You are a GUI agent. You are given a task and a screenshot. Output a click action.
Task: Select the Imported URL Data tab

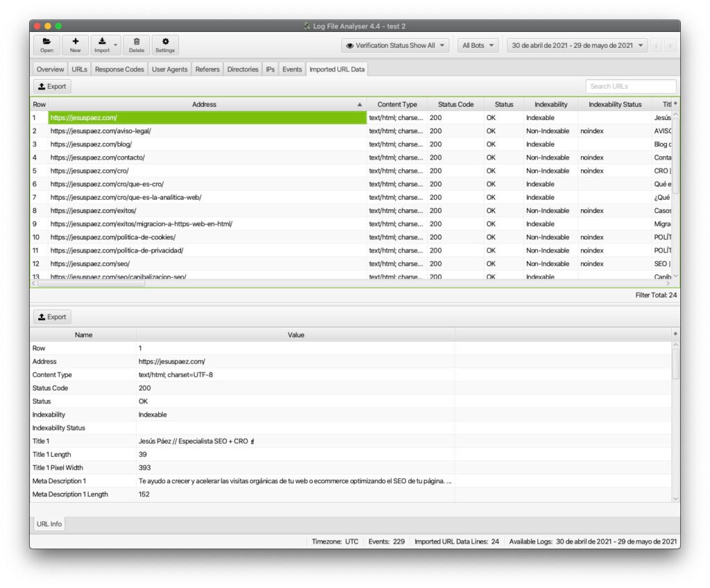coord(337,69)
